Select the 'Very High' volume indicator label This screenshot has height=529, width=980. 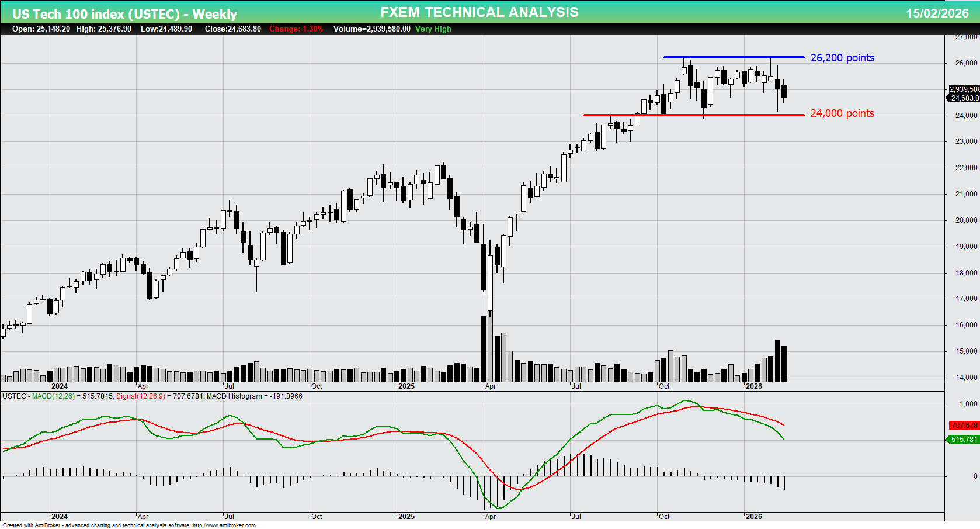(432, 29)
